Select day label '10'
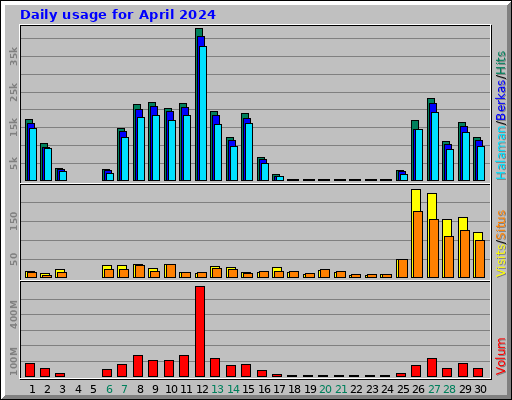The width and height of the screenshot is (512, 400). click(171, 389)
